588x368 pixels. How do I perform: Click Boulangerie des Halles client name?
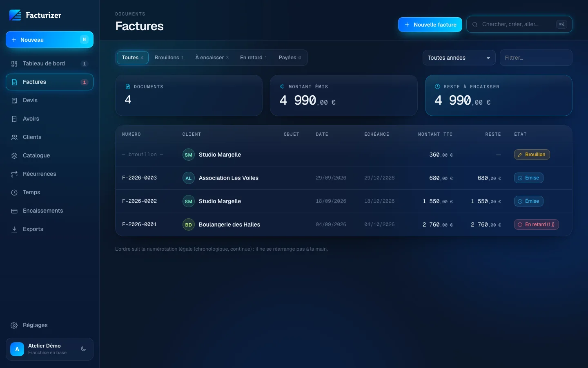click(x=229, y=224)
